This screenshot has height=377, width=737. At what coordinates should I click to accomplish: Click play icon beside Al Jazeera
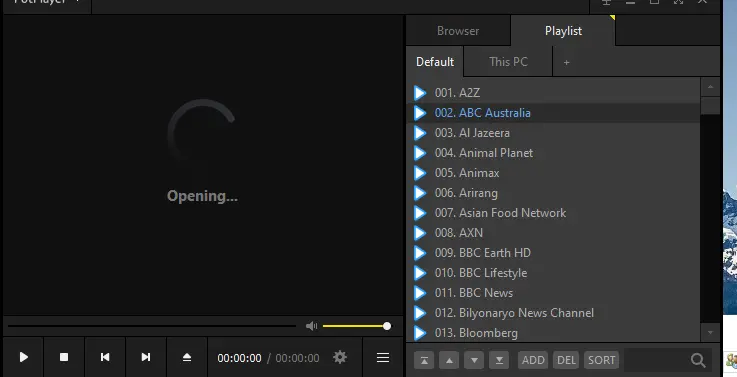[x=420, y=133]
